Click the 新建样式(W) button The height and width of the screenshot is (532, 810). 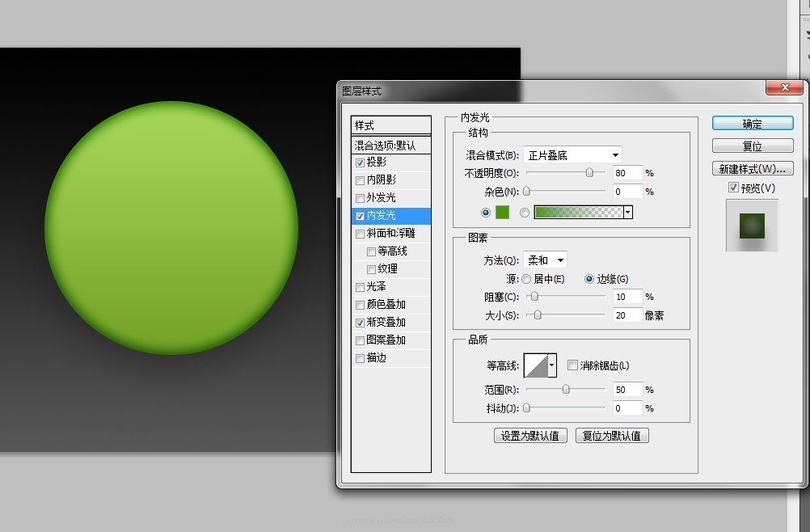752,168
